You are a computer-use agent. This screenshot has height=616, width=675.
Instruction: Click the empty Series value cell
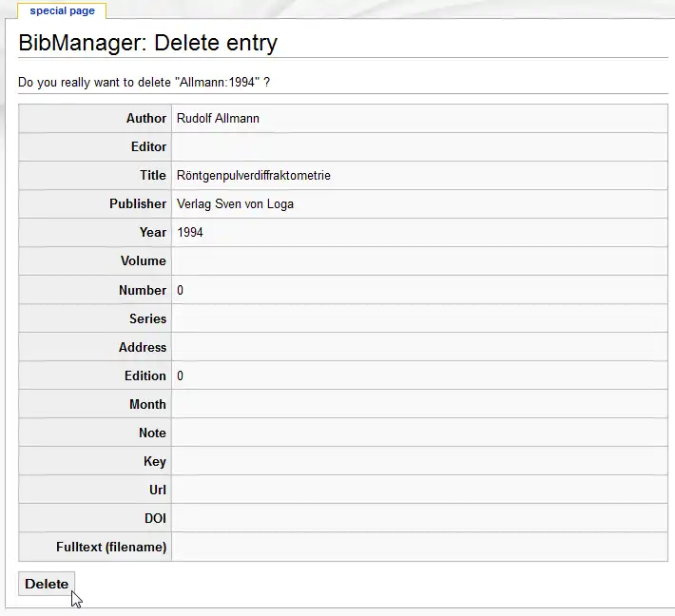tap(419, 318)
